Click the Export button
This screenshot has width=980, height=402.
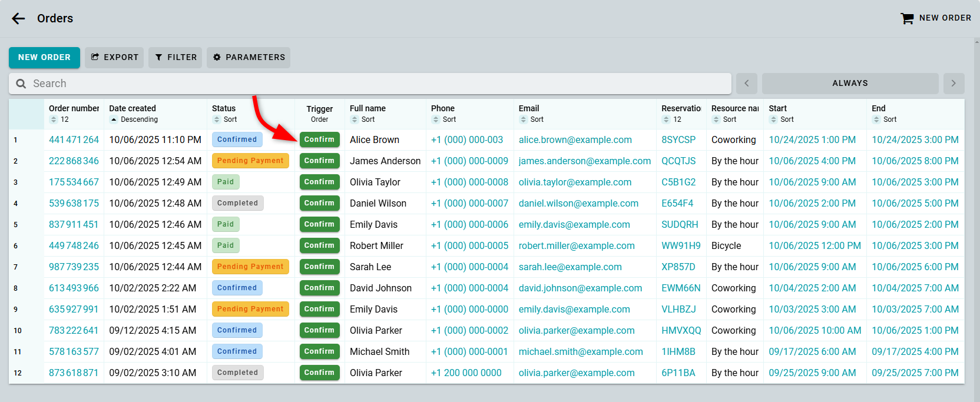[114, 57]
